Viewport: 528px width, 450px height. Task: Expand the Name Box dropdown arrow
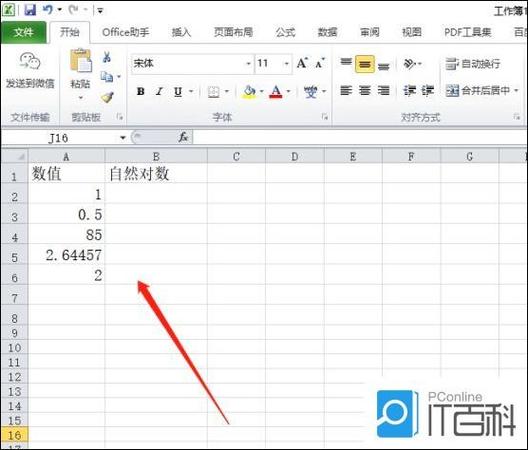pyautogui.click(x=123, y=137)
